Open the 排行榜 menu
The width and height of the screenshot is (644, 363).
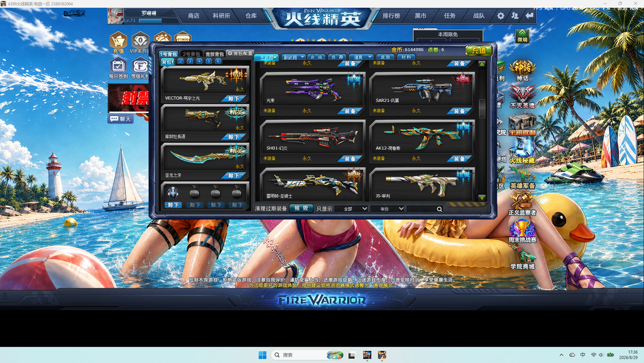click(391, 16)
